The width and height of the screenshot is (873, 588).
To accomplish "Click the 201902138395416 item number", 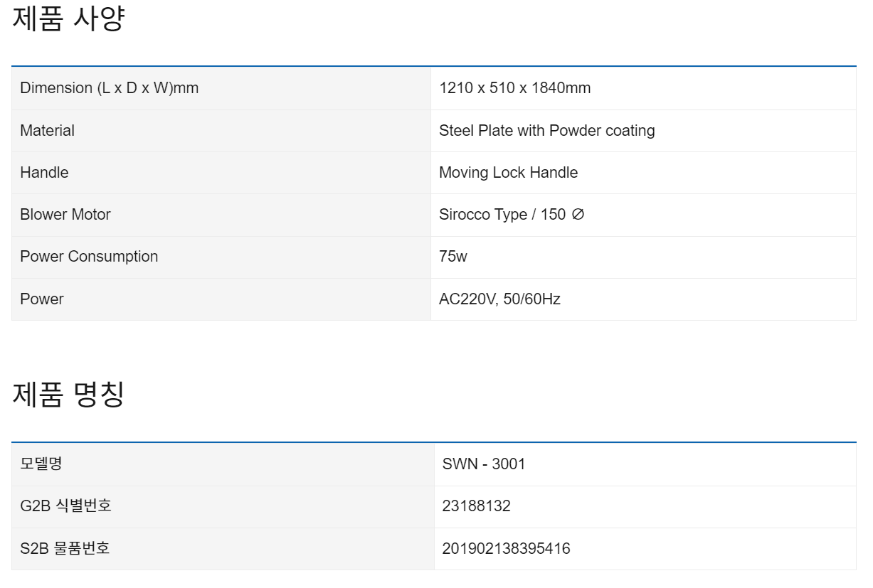I will click(x=506, y=549).
